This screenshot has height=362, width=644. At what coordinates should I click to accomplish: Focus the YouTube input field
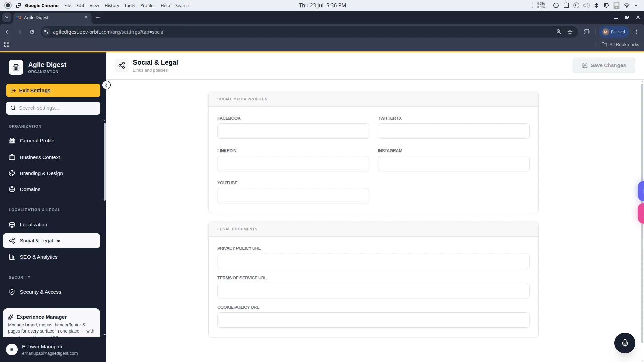point(293,196)
